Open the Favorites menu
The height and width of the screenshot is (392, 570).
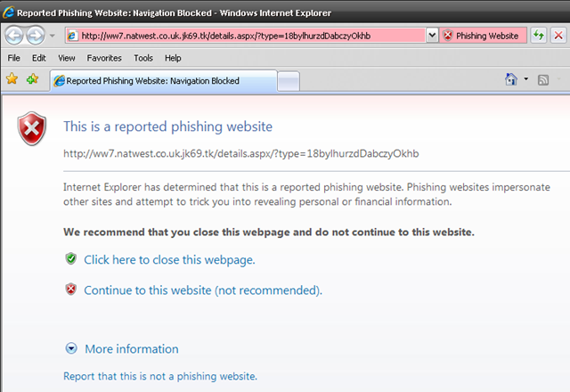point(104,58)
